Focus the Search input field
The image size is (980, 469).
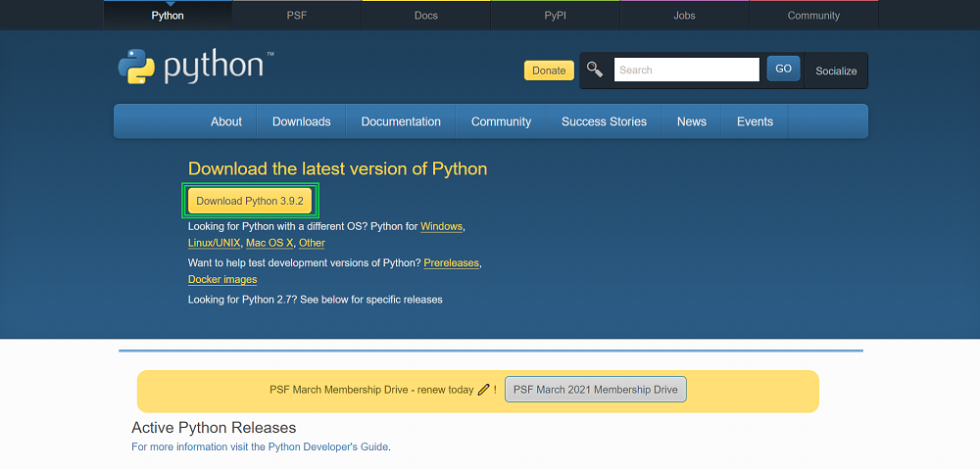(686, 70)
